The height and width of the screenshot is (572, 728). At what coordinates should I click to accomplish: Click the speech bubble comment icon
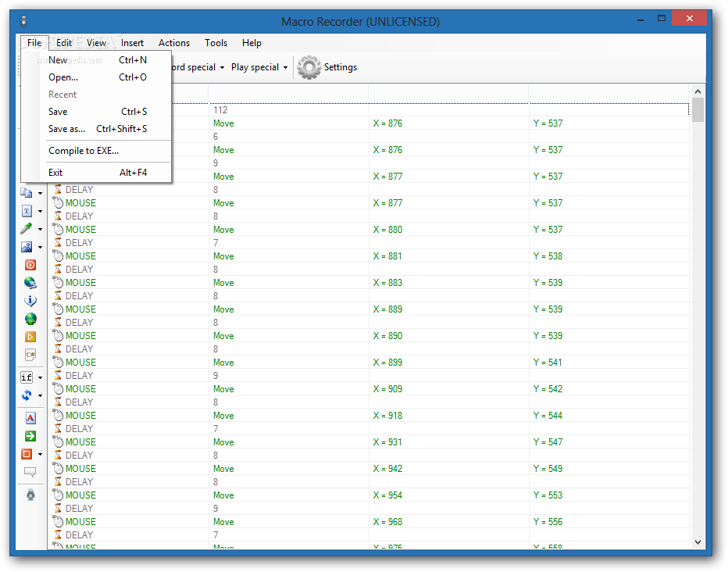tap(30, 472)
